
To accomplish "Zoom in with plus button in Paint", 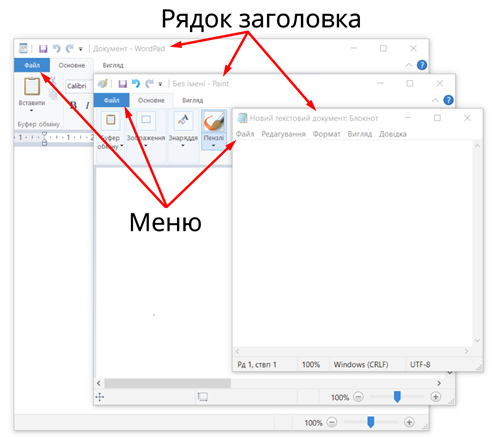I will tap(436, 397).
